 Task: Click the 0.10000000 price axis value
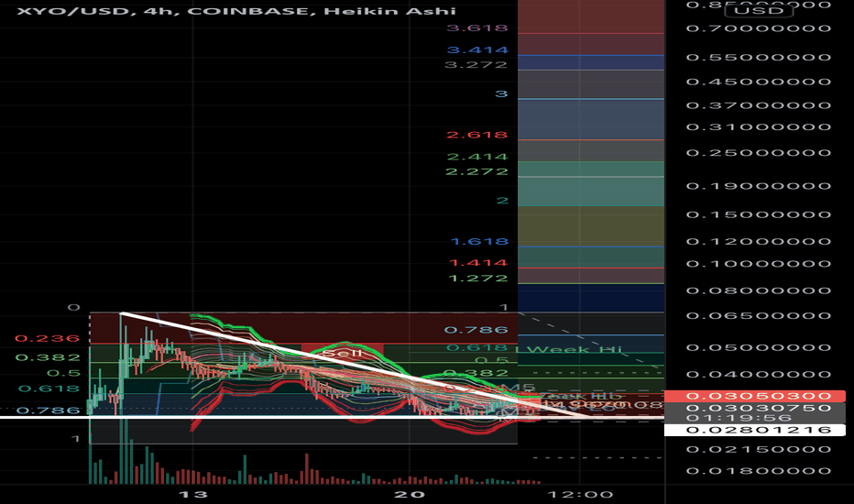759,264
